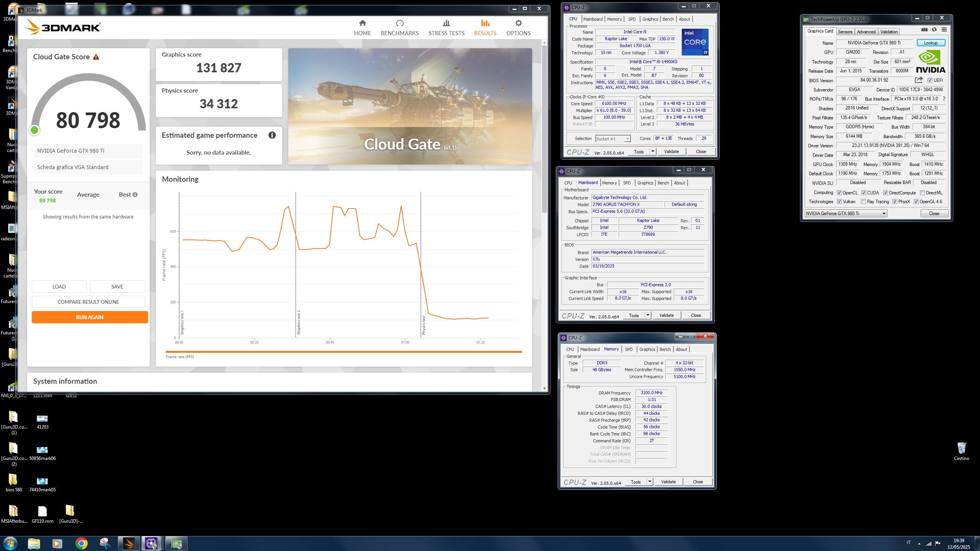
Task: Click the orange Frame rate timeline bar
Action: tap(344, 352)
